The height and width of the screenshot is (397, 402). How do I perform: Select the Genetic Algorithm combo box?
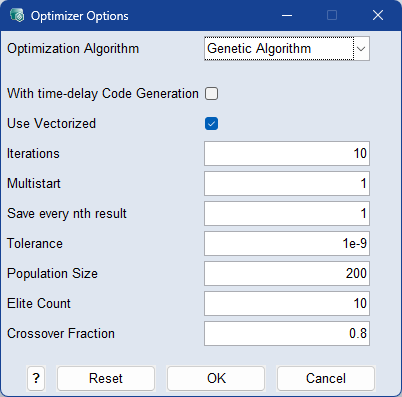[287, 49]
